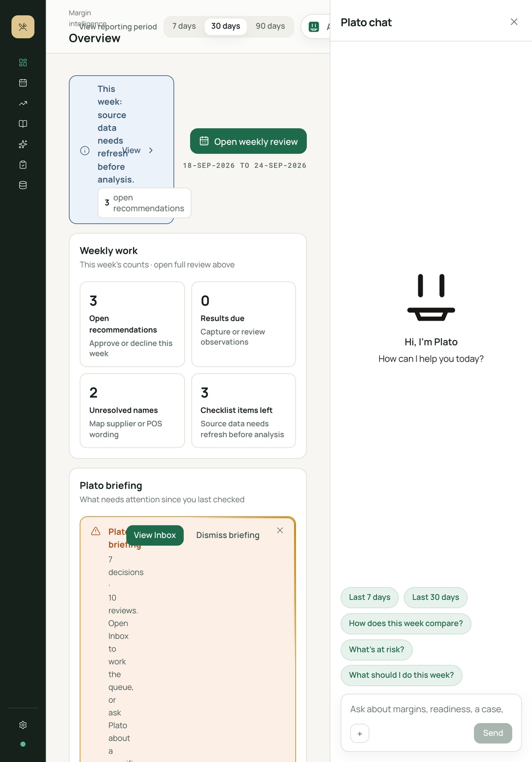532x762 pixels.
Task: Click "What needs attention since you last checked"
Action: 162,499
